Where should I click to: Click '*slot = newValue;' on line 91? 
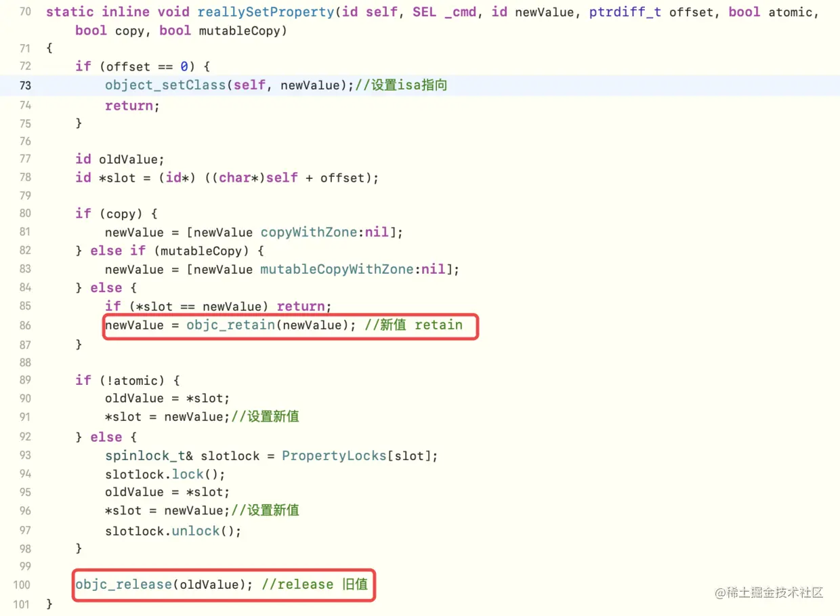click(167, 417)
